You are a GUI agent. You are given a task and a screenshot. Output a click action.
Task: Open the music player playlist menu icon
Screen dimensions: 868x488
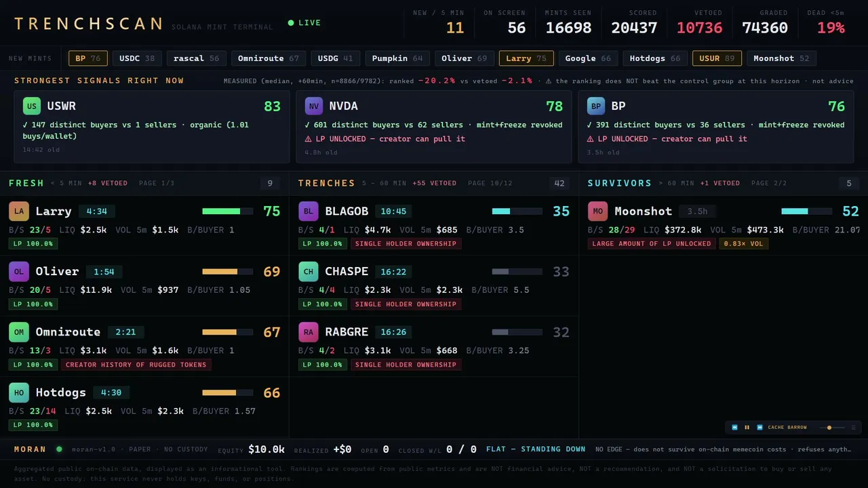point(853,428)
